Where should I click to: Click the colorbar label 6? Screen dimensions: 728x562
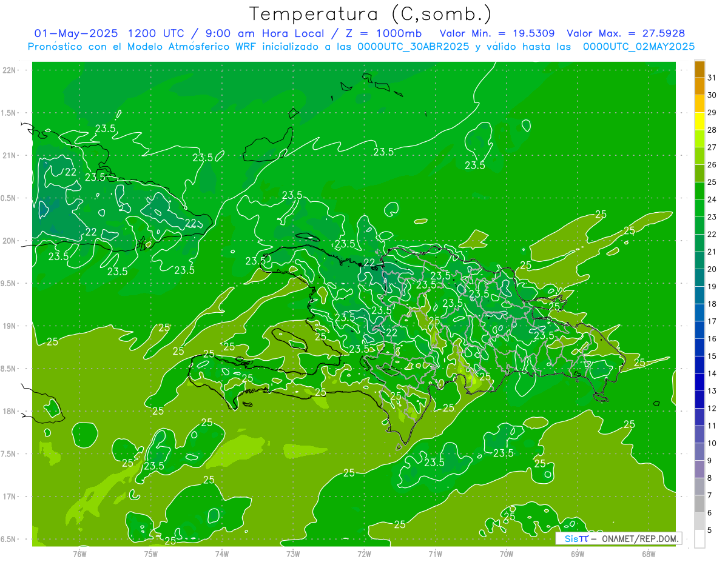710,513
